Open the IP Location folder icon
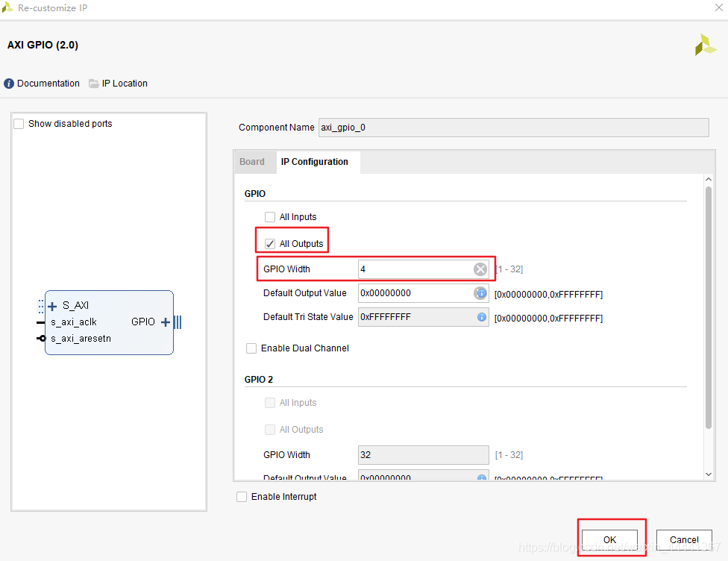This screenshot has width=728, height=561. point(94,84)
